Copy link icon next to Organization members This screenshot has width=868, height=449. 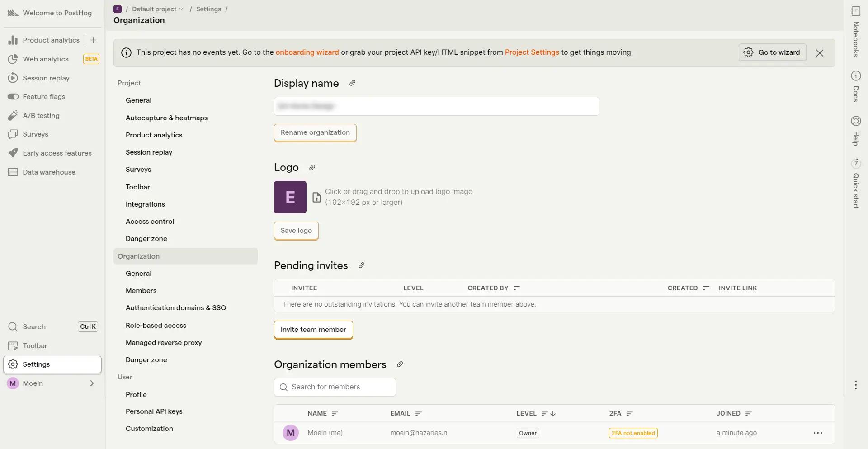point(400,364)
